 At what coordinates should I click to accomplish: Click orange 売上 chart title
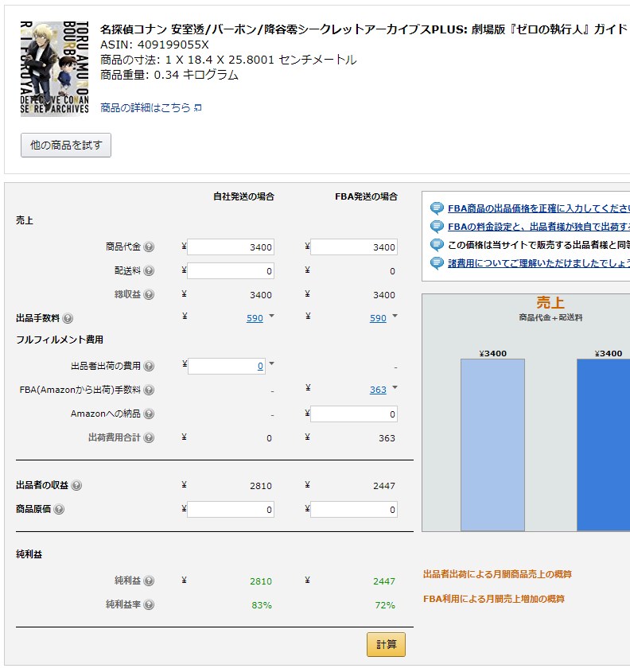click(550, 302)
